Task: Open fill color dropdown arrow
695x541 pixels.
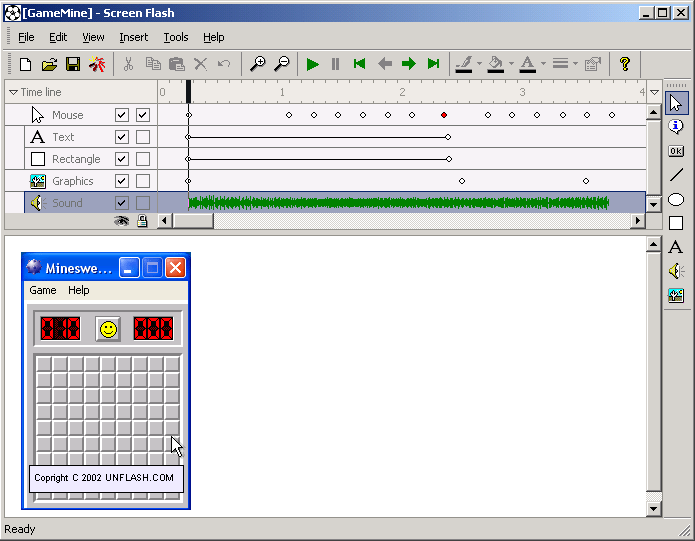Action: tap(511, 64)
